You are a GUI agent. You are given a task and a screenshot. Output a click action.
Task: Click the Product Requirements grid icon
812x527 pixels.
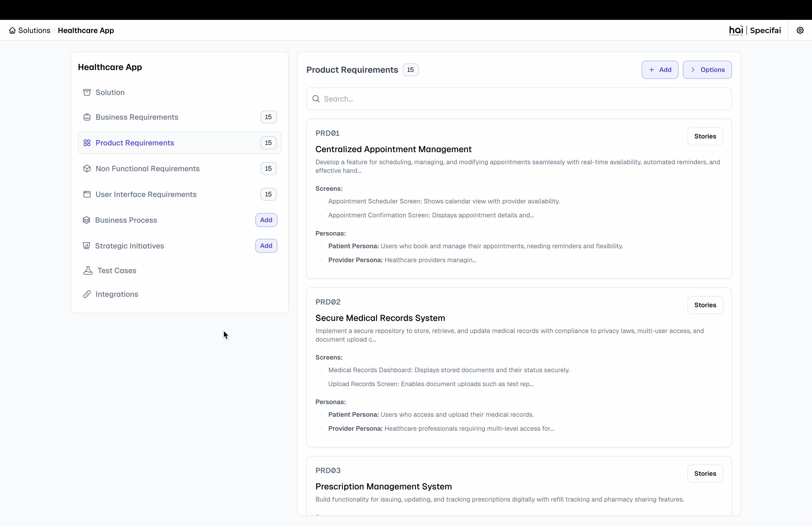(x=87, y=143)
